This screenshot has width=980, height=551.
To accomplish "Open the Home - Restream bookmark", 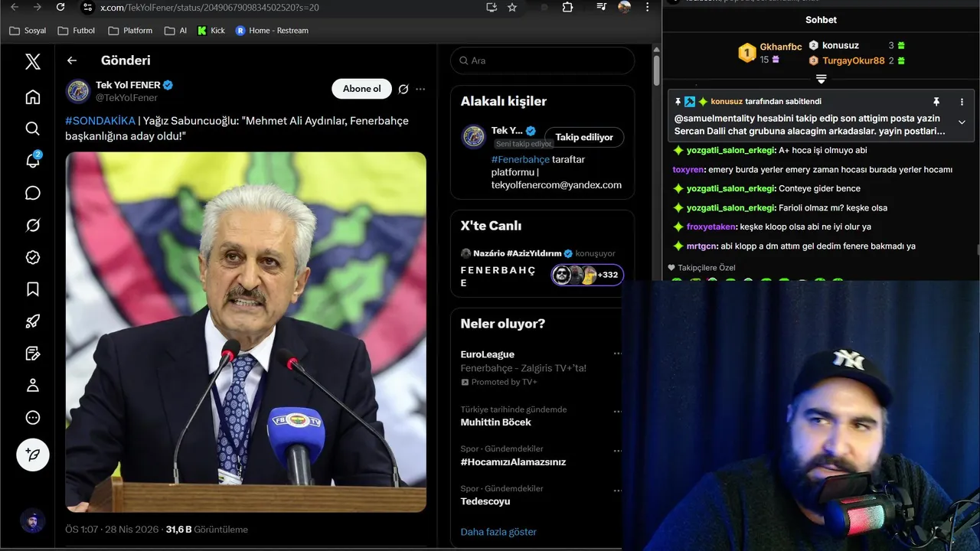I will [x=272, y=31].
